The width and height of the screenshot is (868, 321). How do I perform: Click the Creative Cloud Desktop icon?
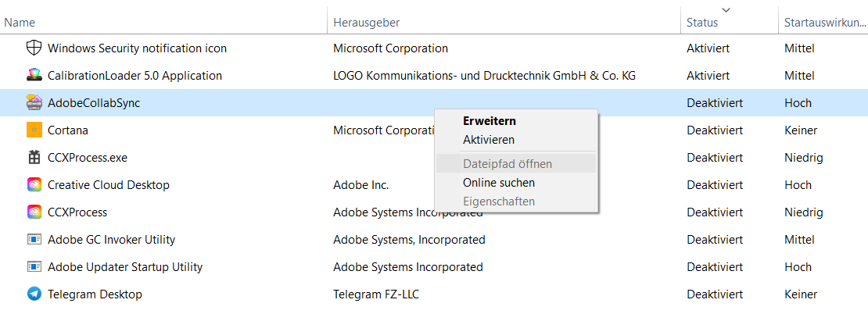[34, 185]
